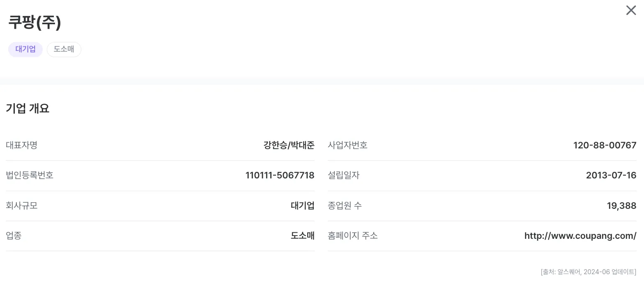Click the 기업 개요 section heading
Viewport: 644px width, 282px height.
coord(28,109)
